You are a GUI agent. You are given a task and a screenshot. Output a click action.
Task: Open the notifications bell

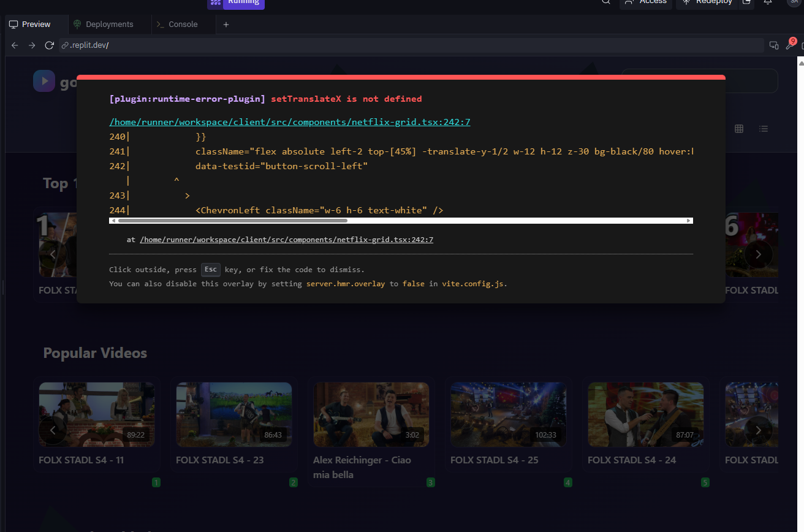coord(768,2)
